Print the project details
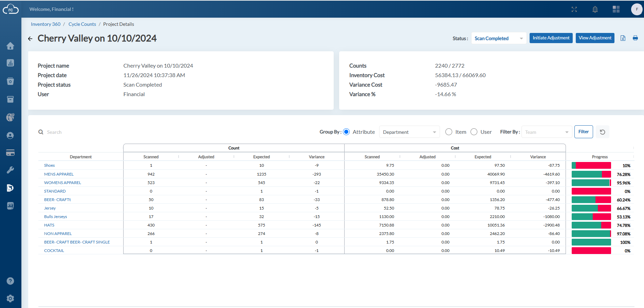This screenshot has width=644, height=308. 635,38
